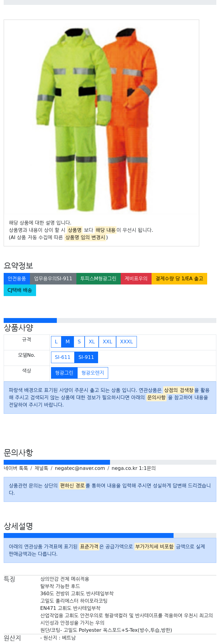This screenshot has height=644, width=220.
Task: Click the 업무용우의SI-911 tag
Action: (x=53, y=279)
